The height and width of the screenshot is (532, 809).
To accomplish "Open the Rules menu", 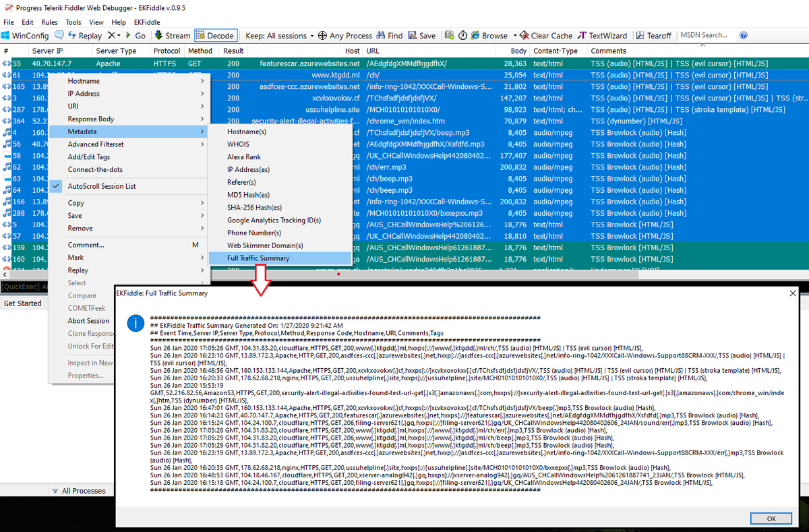I will pyautogui.click(x=49, y=22).
